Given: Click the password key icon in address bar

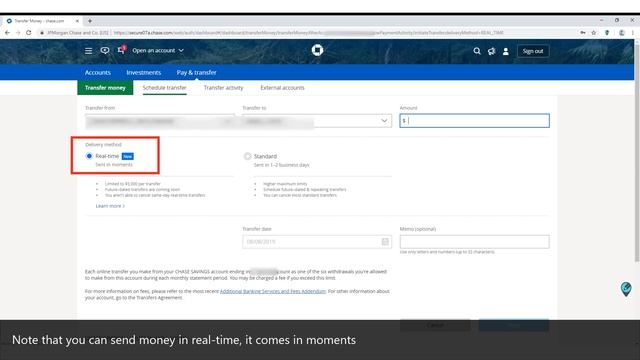Looking at the screenshot, I should click(x=583, y=33).
